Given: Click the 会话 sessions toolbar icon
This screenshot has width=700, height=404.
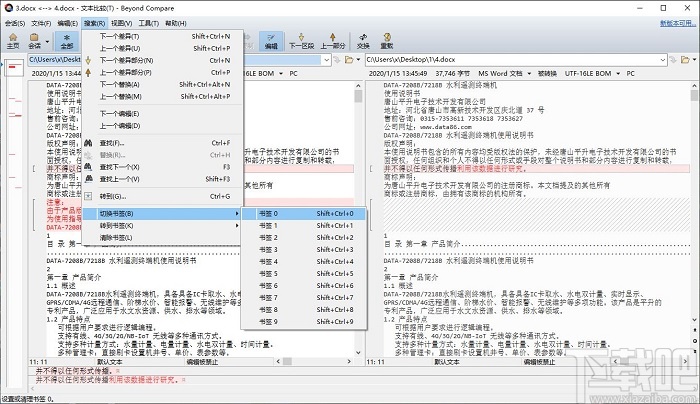Looking at the screenshot, I should coord(34,41).
